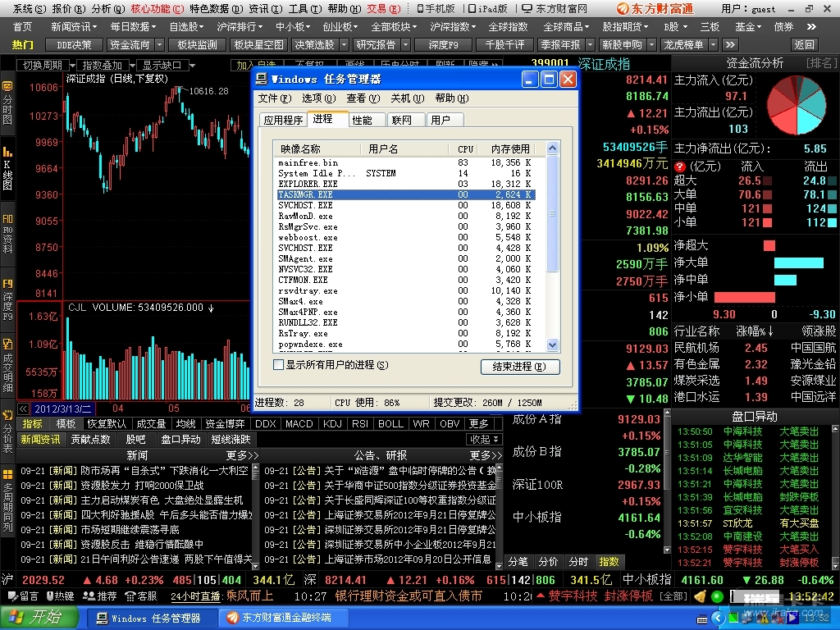Click the 资金流 pie chart
Viewport: 840px width, 630px height.
(796, 105)
